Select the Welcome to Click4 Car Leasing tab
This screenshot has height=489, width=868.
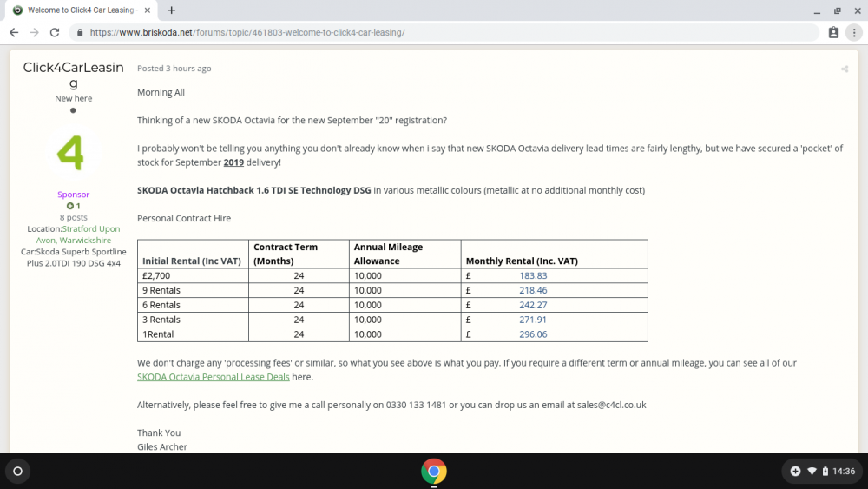(x=81, y=10)
